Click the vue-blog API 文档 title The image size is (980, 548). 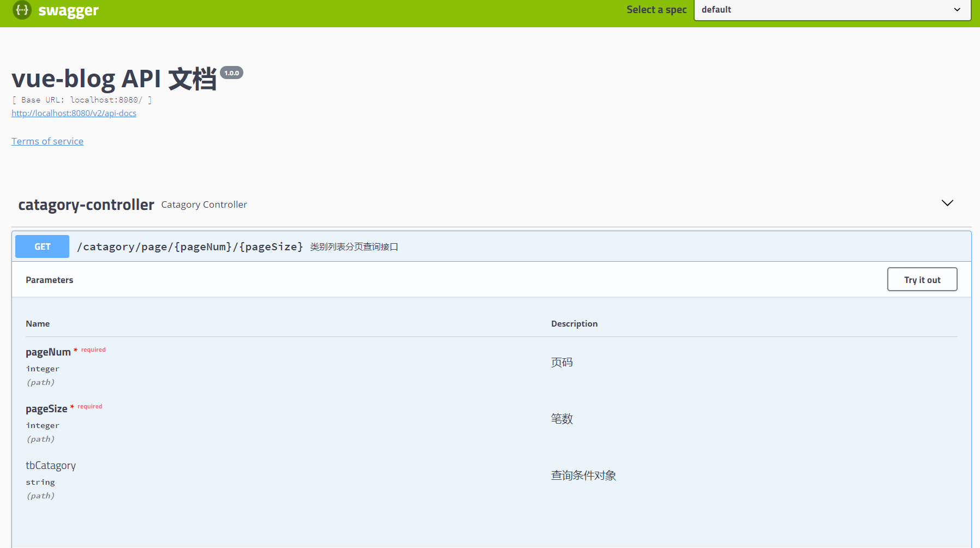(x=114, y=79)
